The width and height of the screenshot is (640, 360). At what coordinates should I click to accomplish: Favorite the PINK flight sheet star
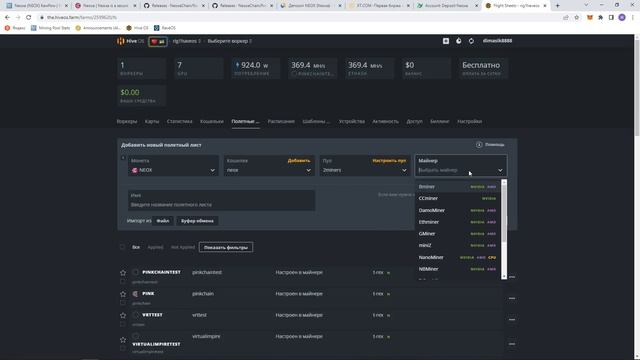pos(123,294)
